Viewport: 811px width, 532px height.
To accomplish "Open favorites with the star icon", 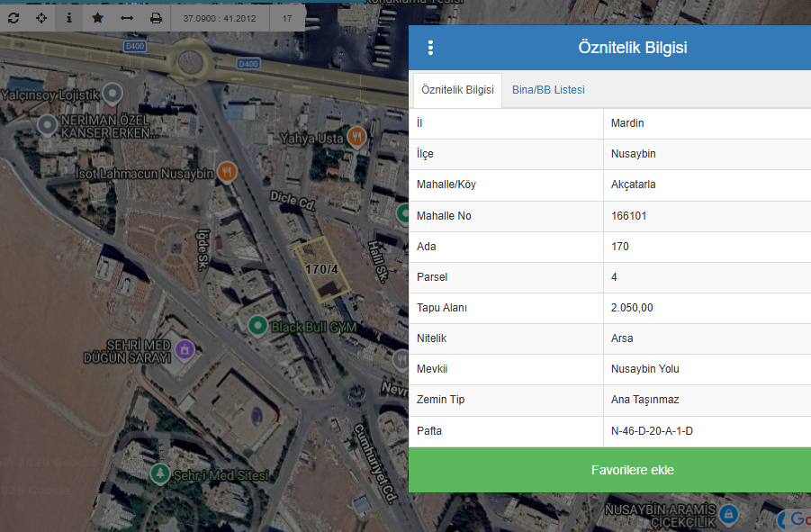I will [x=98, y=18].
